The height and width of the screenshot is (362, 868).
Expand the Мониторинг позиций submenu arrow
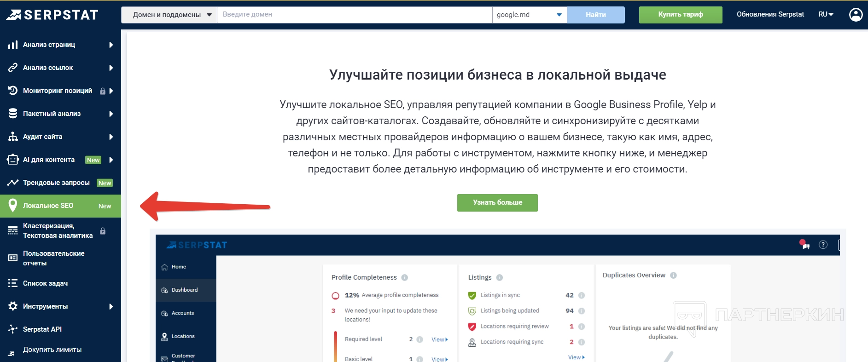pos(111,91)
